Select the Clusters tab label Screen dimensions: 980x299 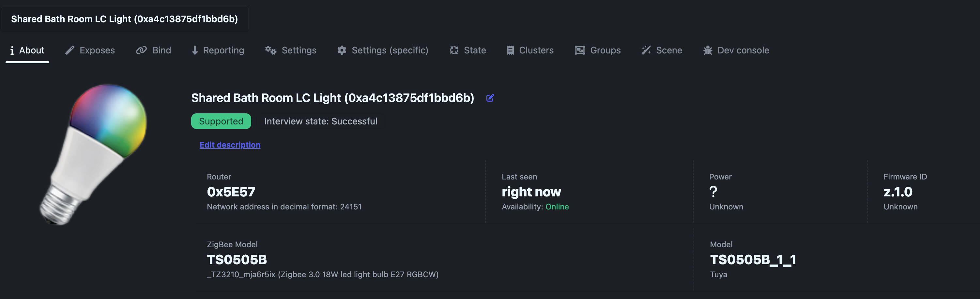click(x=536, y=50)
